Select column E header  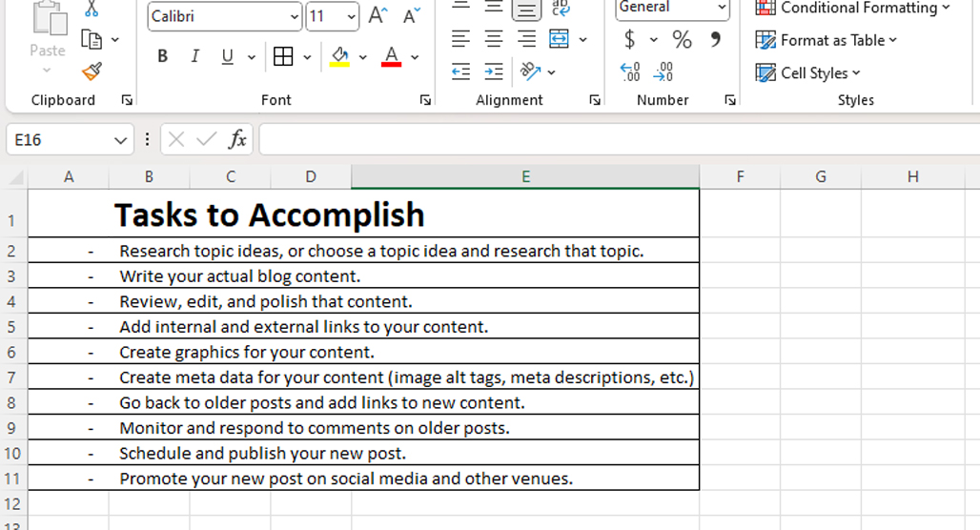[x=525, y=177]
